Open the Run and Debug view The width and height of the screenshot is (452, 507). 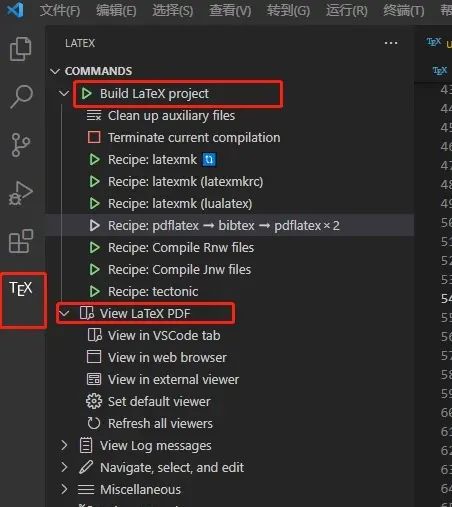[21, 193]
